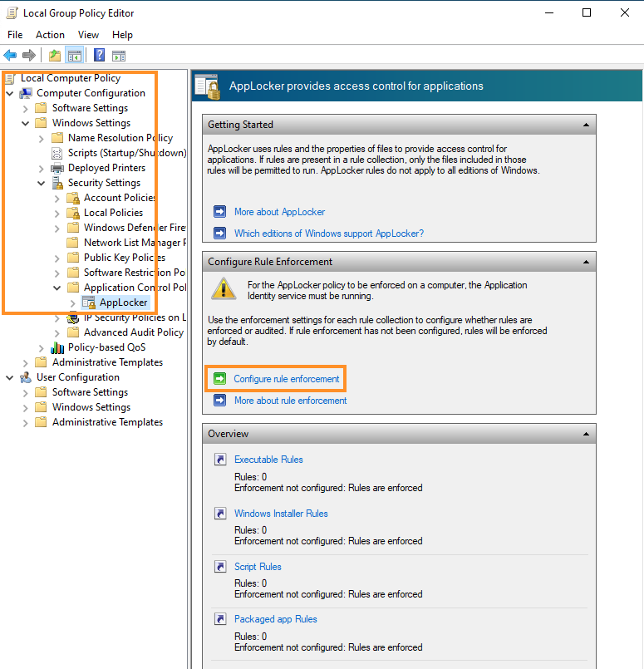
Task: Open Which editions of Windows support AppLocker link
Action: pos(329,234)
